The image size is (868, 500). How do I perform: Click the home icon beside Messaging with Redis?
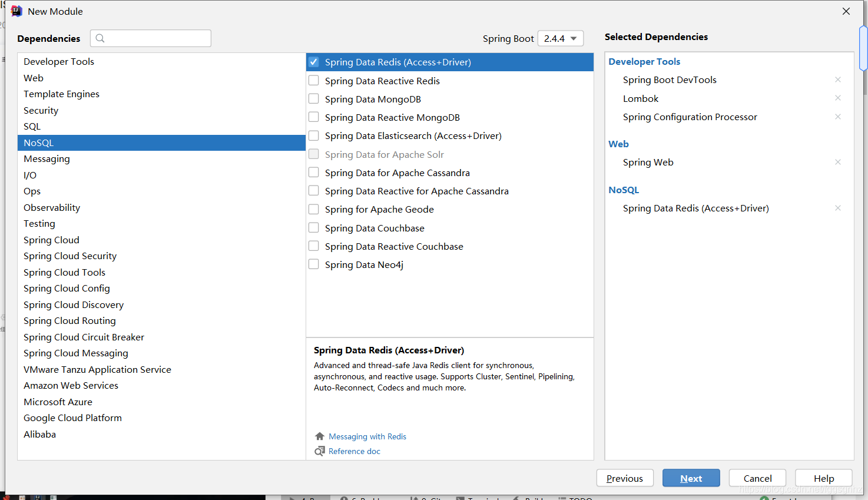[x=320, y=436]
